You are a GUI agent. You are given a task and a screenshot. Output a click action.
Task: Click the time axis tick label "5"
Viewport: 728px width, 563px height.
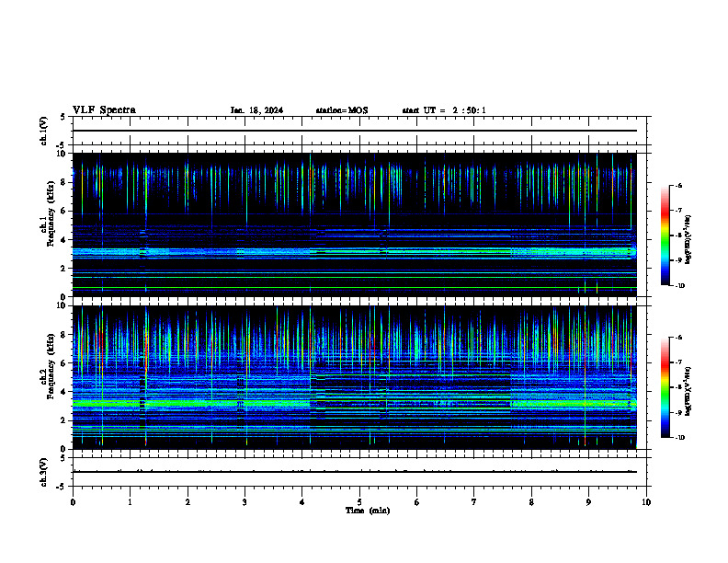[x=359, y=502]
